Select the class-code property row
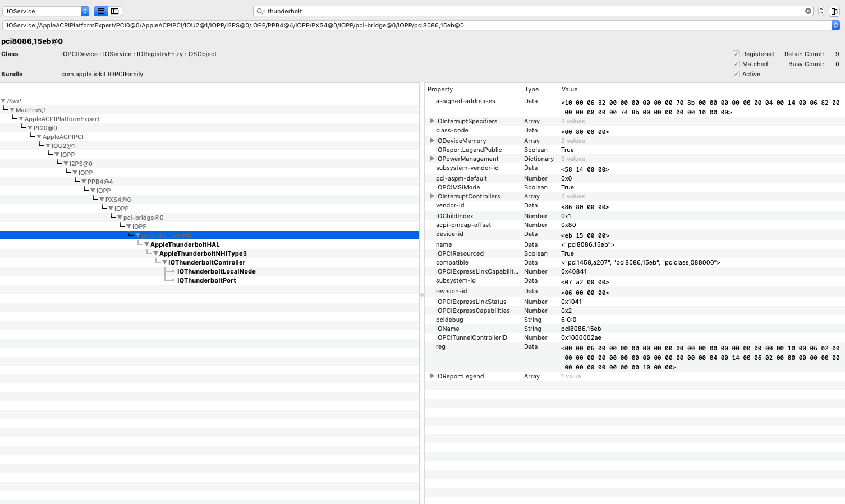This screenshot has width=845, height=504. (x=635, y=131)
